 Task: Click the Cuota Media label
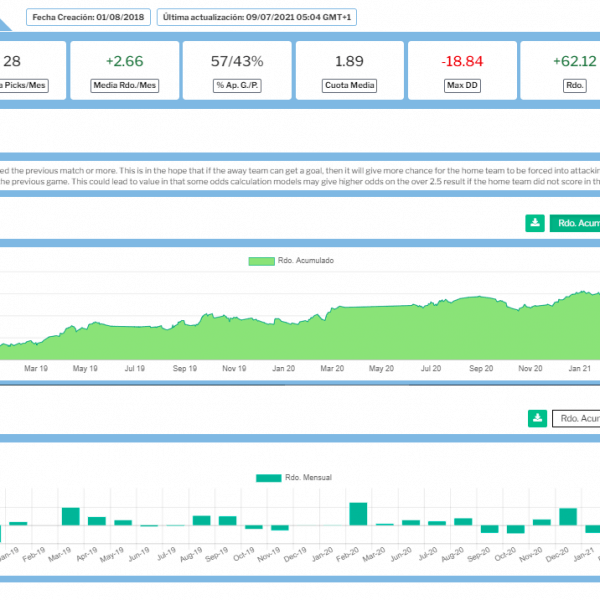(349, 86)
